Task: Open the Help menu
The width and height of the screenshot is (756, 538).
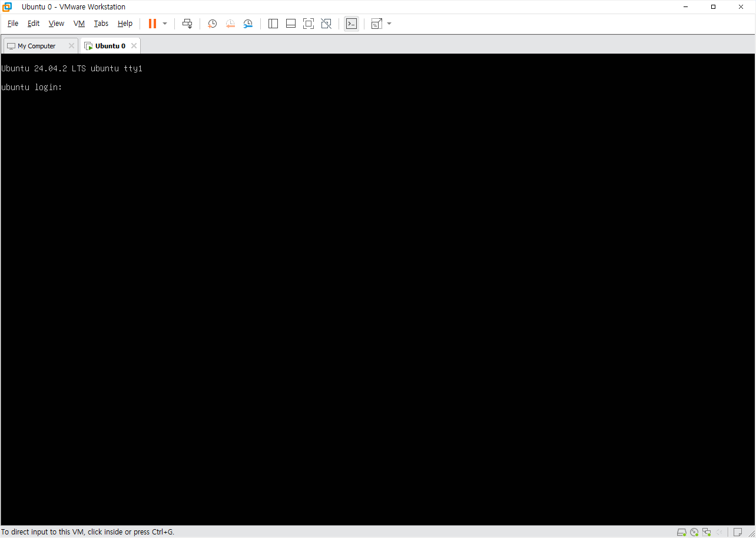Action: point(125,24)
